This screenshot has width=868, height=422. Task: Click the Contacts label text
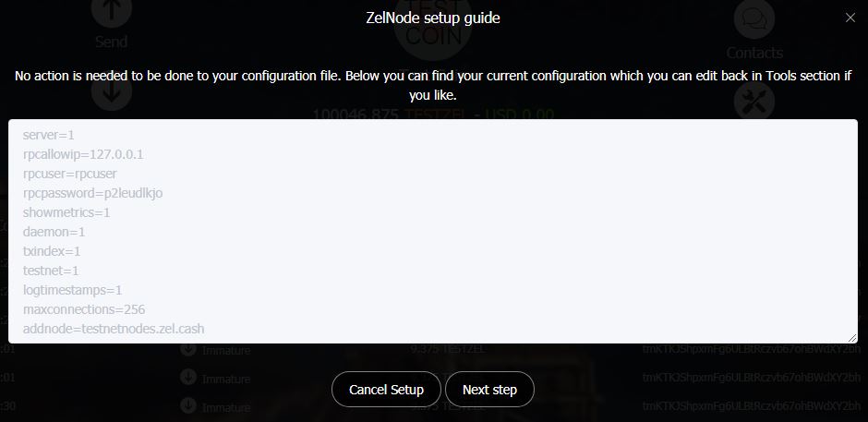coord(754,53)
